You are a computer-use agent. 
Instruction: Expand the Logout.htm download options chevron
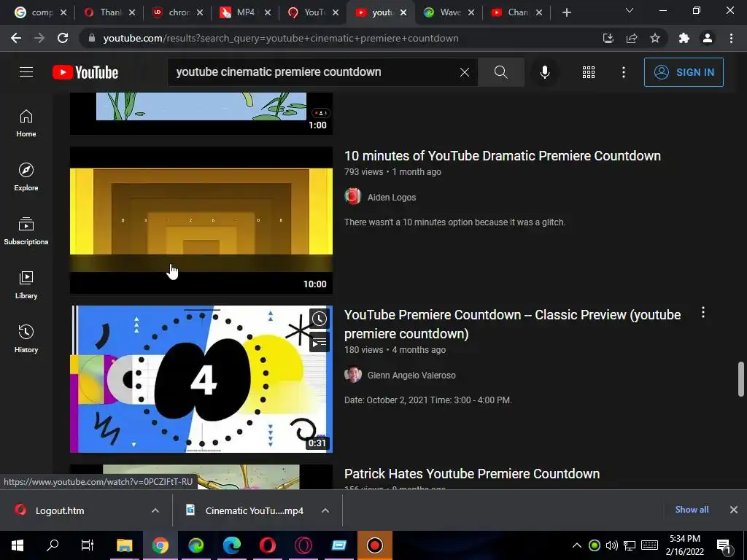(x=155, y=510)
